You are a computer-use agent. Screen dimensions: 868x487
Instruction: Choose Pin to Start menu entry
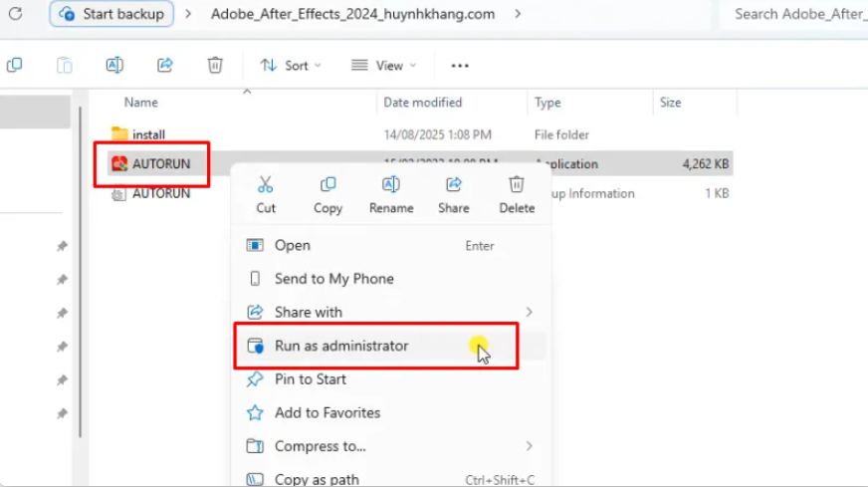pyautogui.click(x=311, y=378)
